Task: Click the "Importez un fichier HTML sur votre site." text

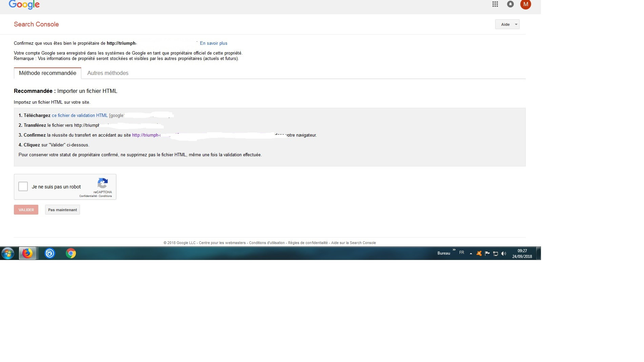Action: [52, 102]
